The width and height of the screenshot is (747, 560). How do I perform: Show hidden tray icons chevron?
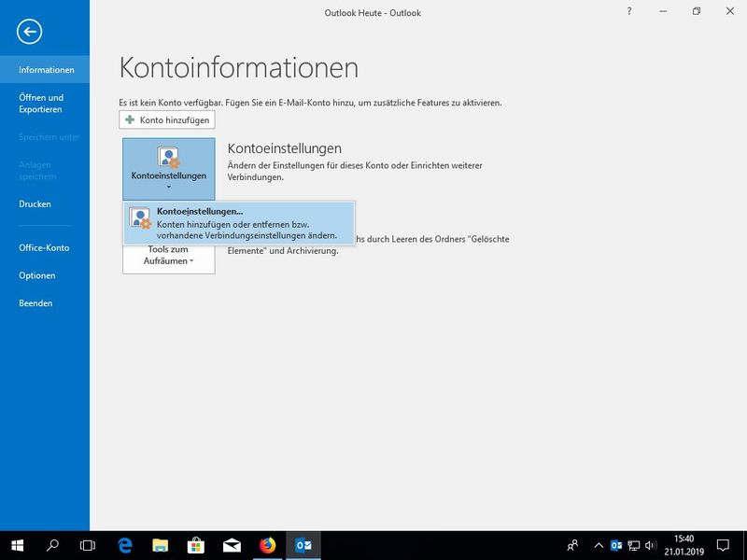(599, 545)
